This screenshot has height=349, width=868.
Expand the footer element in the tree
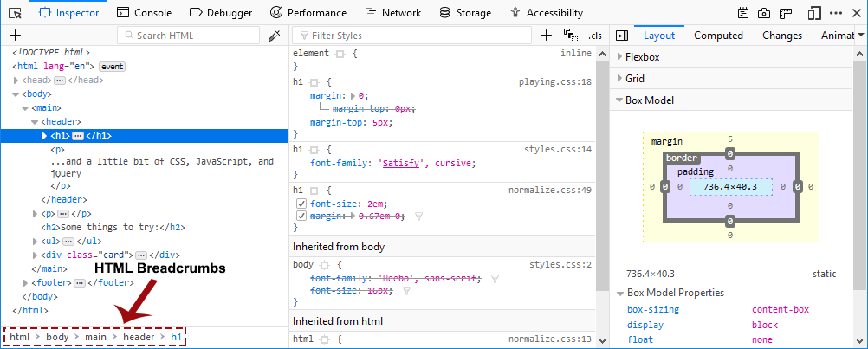click(x=26, y=282)
